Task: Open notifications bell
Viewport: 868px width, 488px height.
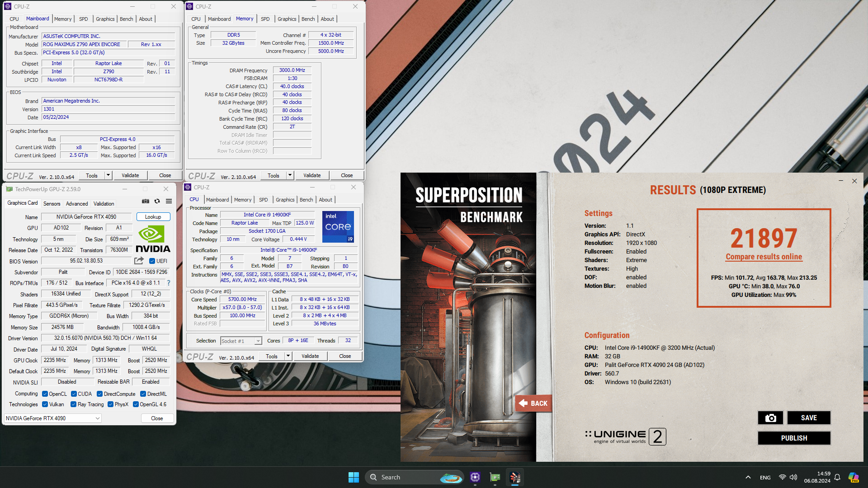Action: point(837,477)
